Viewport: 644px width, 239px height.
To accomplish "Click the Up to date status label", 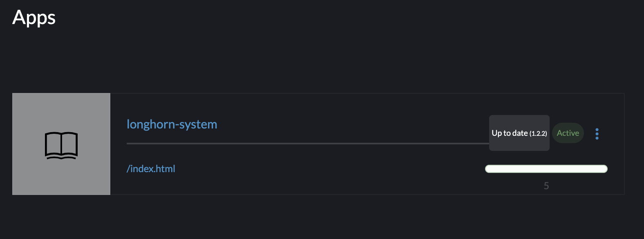I will point(510,133).
